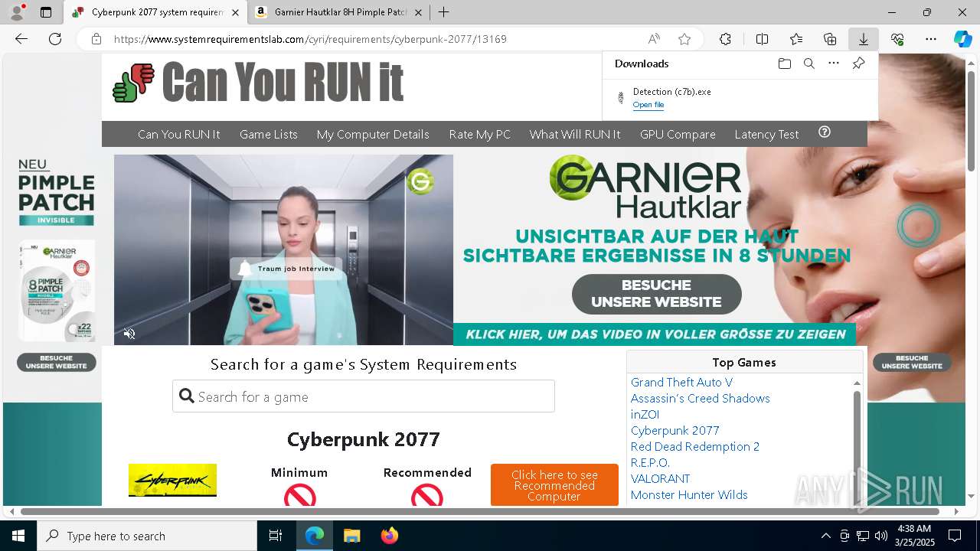Viewport: 980px width, 551px height.
Task: Click Recommended Computer orange button
Action: pyautogui.click(x=554, y=485)
